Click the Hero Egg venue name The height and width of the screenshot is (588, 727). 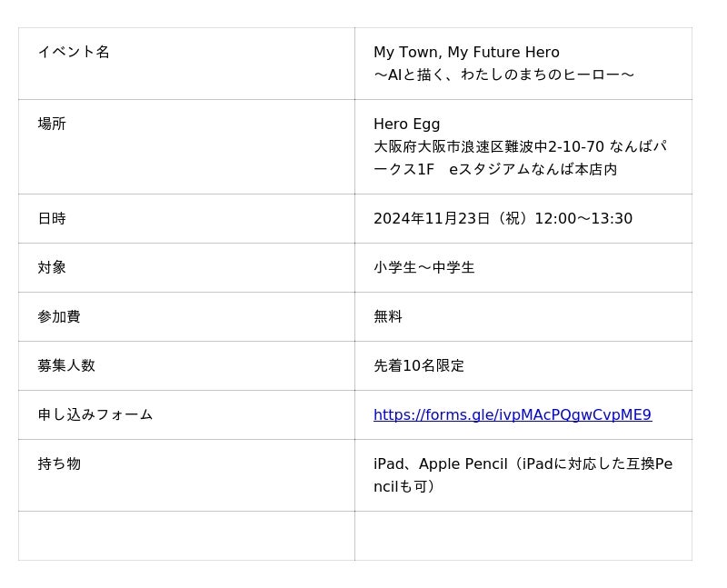pos(406,125)
